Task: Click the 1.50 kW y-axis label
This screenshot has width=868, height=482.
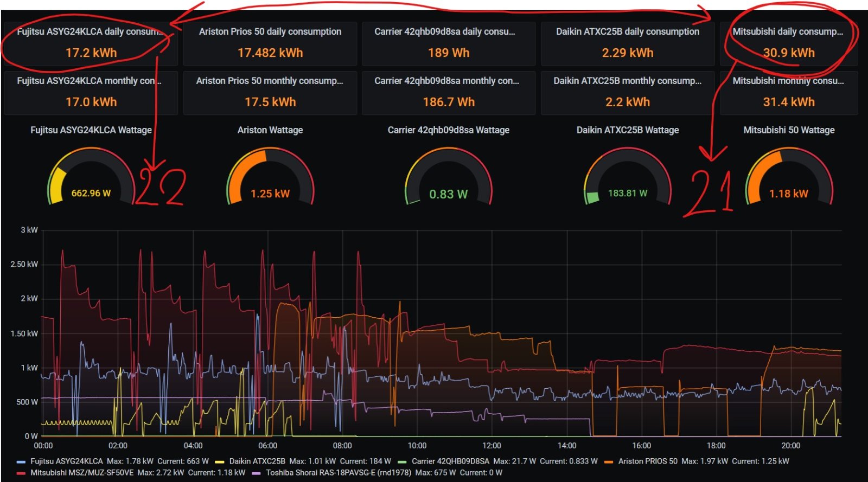Action: (x=24, y=333)
